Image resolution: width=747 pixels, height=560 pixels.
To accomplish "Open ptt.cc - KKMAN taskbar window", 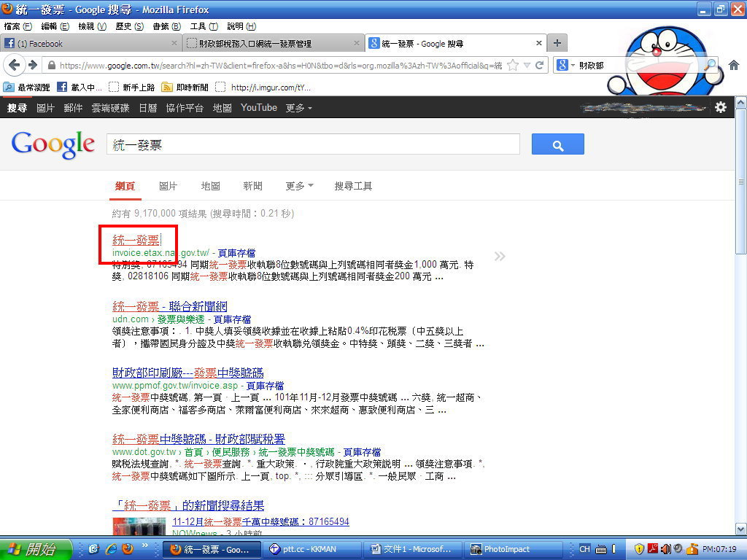I will 311,550.
